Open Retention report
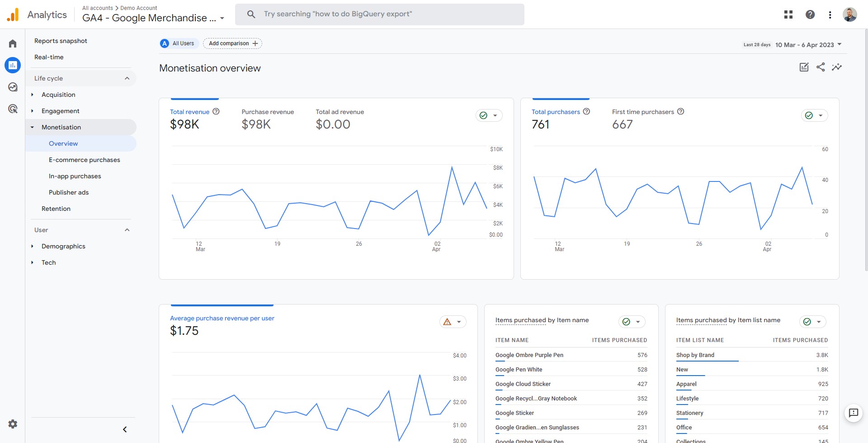The height and width of the screenshot is (443, 868). pyautogui.click(x=56, y=209)
